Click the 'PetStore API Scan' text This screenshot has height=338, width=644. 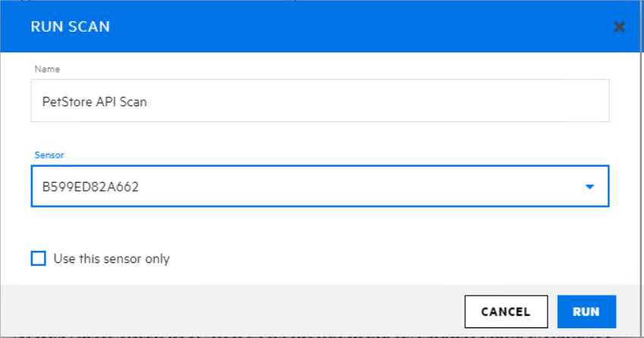(x=95, y=102)
